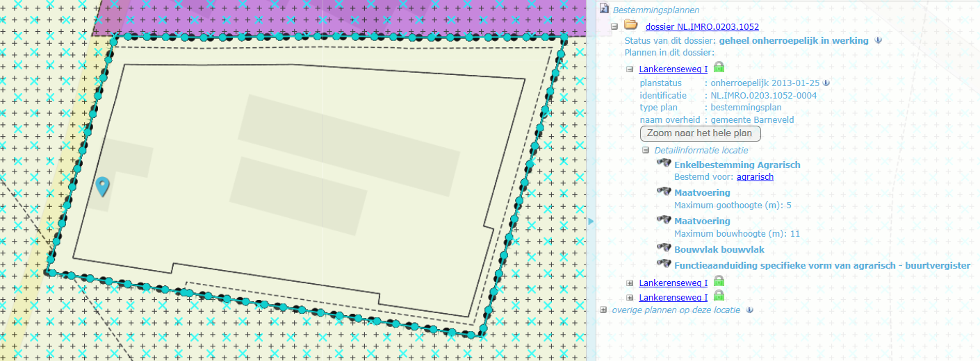Open the dossier NL.IMRO.0203.1052 link
This screenshot has width=980, height=361.
pos(702,27)
